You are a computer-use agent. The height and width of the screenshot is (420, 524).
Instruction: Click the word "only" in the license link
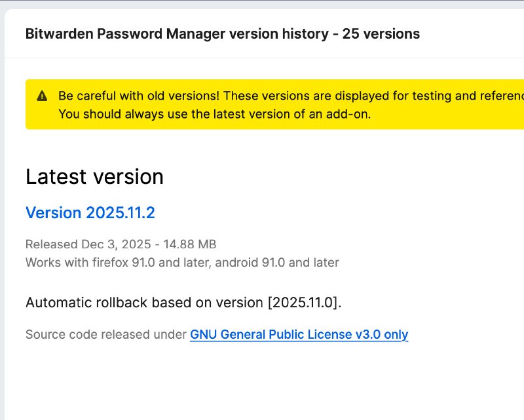(x=396, y=335)
